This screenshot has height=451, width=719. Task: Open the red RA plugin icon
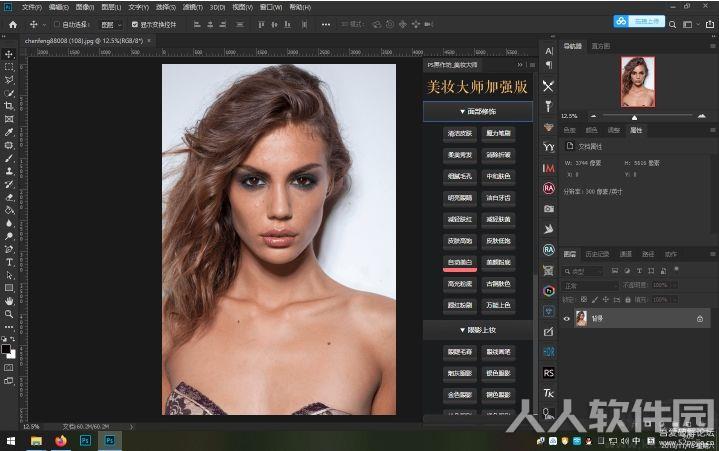click(x=548, y=188)
